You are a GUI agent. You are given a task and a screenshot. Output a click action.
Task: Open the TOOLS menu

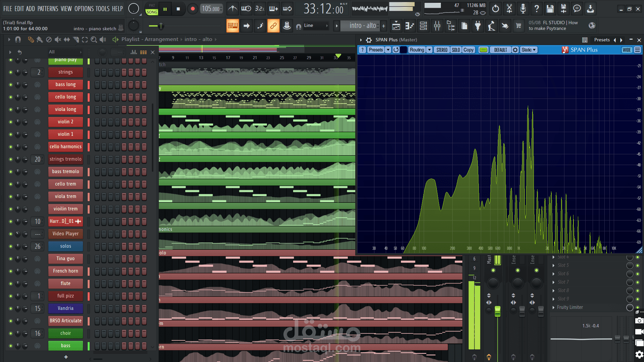[x=102, y=9]
